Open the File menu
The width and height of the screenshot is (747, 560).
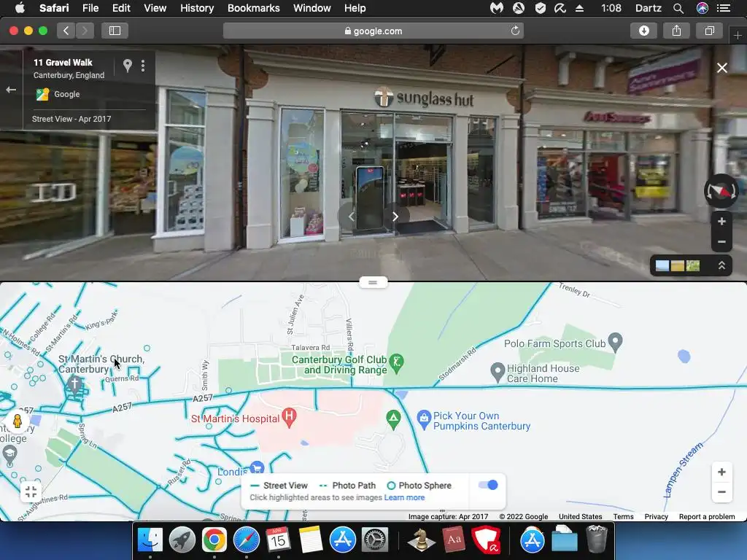[90, 8]
